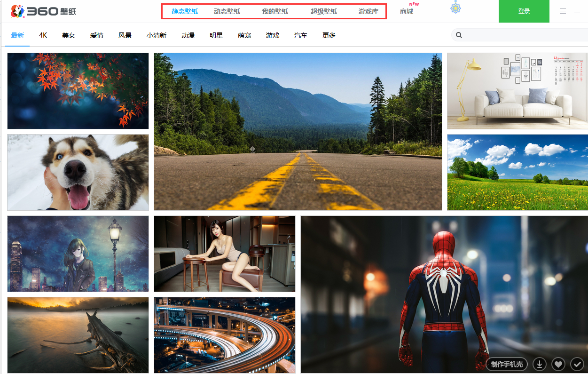Viewport: 588px width, 374px height.
Task: Filter wallpapers by 风景 category
Action: click(x=125, y=35)
